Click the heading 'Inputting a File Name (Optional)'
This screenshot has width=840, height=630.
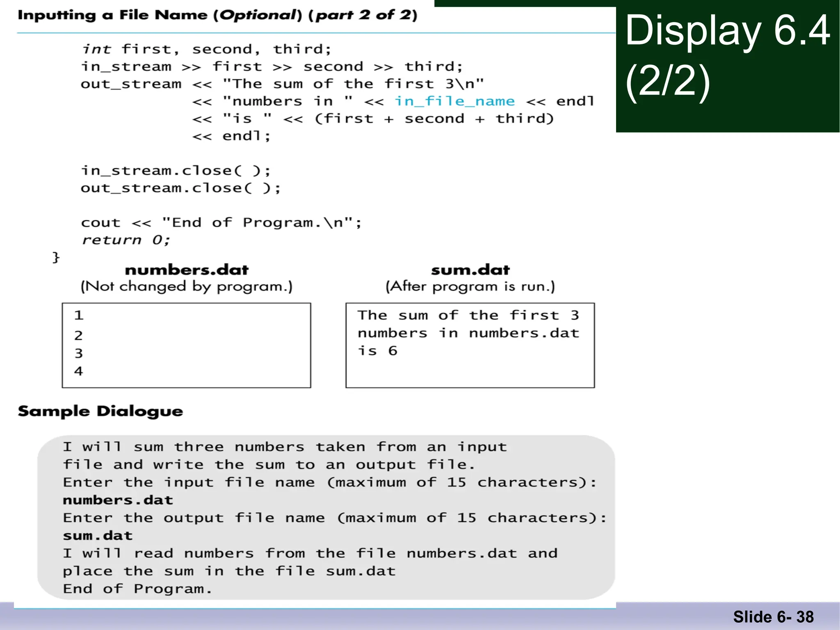pos(160,15)
